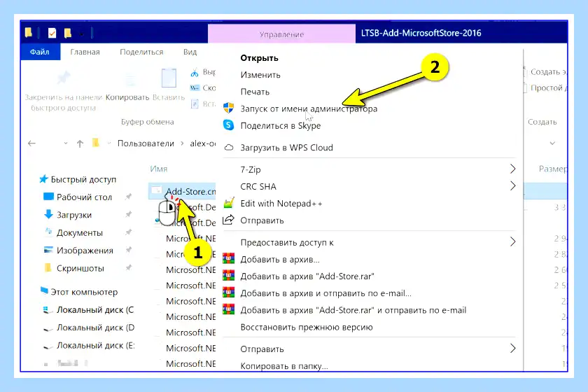Expand the 7-Zip submenu arrow

coord(512,169)
